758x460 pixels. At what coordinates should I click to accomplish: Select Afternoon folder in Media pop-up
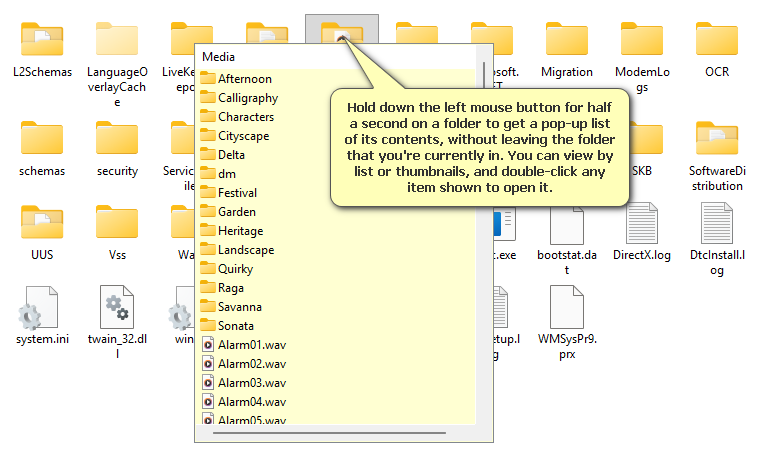(244, 79)
